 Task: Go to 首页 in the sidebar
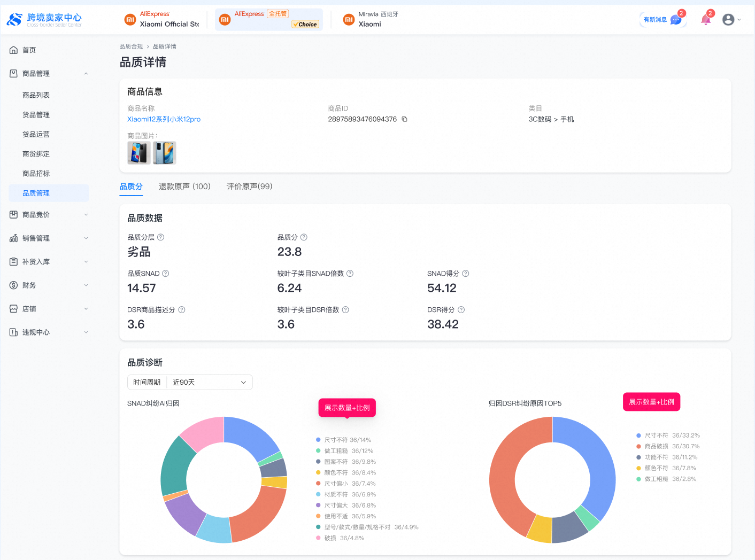click(29, 50)
